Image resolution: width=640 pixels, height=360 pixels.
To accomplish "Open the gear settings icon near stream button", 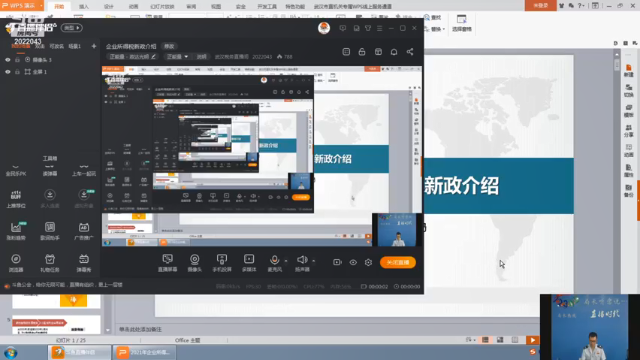I will pyautogui.click(x=368, y=262).
